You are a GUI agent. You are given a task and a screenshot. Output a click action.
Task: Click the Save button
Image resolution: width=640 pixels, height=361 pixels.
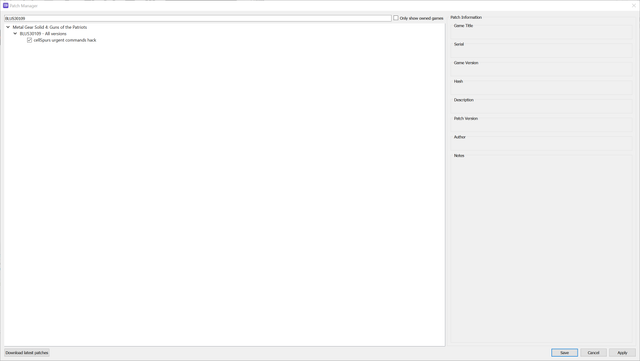(564, 352)
